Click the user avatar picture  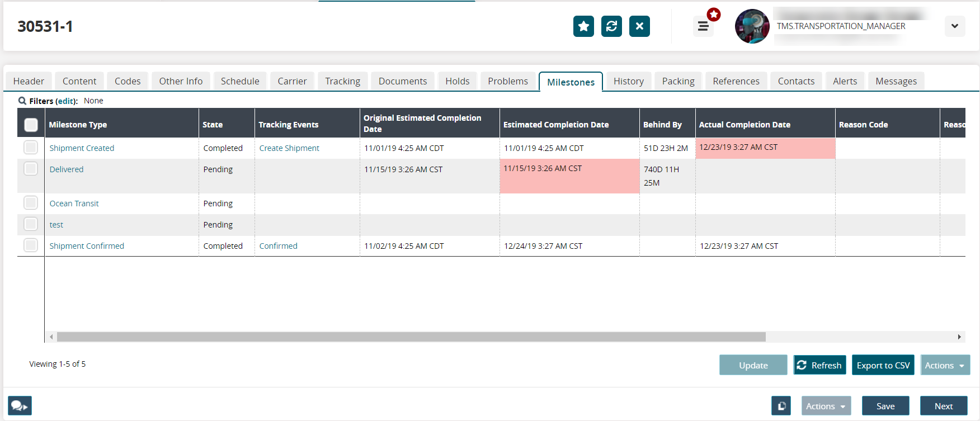(752, 26)
